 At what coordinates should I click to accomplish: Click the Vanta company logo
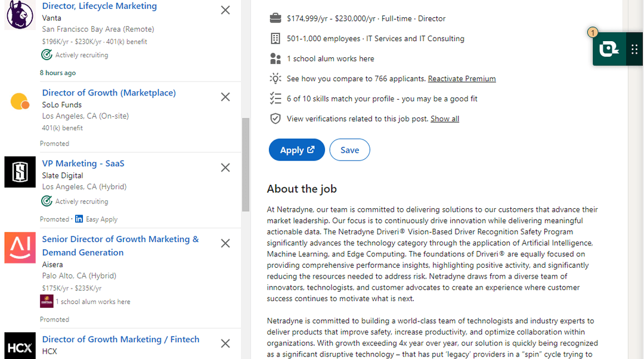coord(20,13)
